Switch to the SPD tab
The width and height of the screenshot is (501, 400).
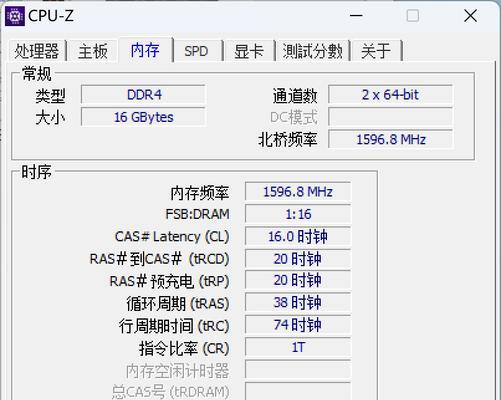click(196, 51)
